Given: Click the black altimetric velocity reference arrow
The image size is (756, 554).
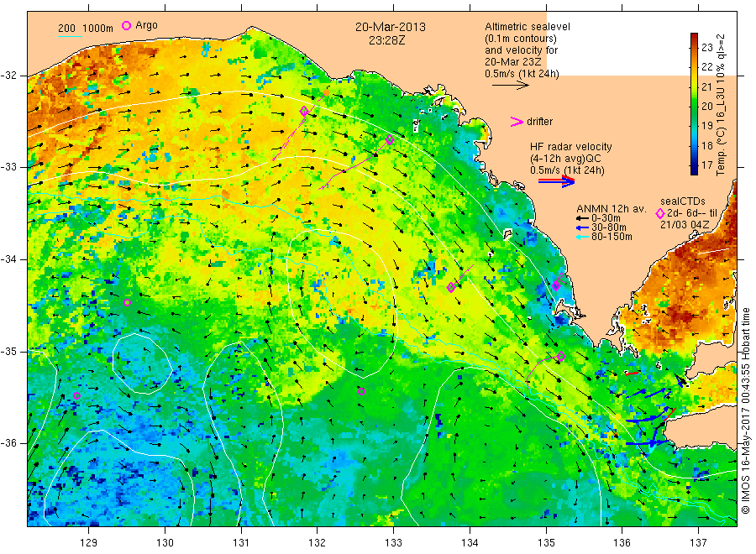Looking at the screenshot, I should tap(510, 86).
